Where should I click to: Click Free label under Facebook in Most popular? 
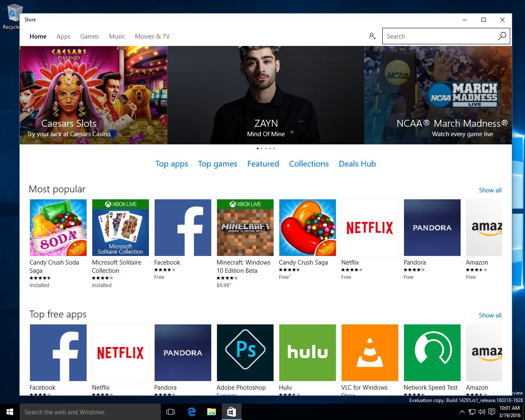click(159, 277)
